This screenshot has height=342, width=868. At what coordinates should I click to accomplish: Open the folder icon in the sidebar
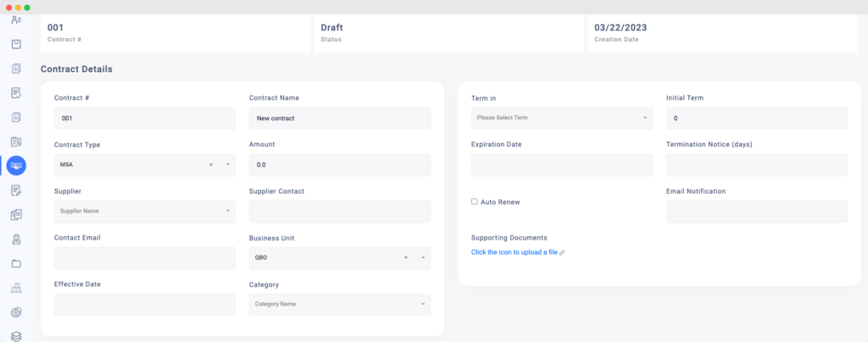16,263
